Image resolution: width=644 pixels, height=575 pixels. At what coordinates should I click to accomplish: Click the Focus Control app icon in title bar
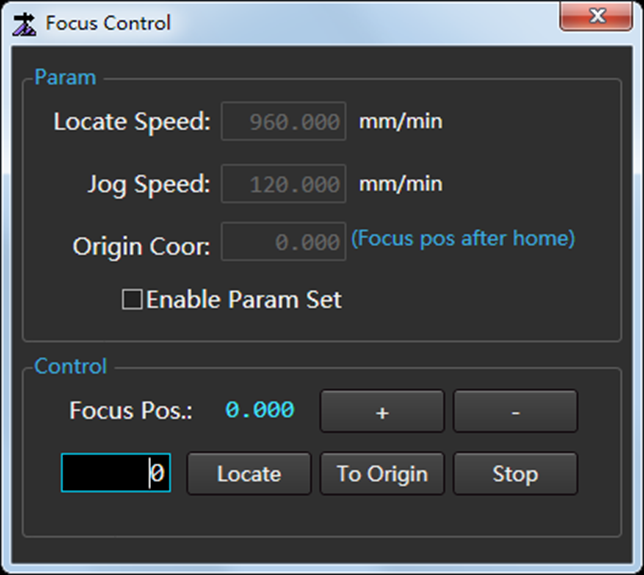pos(24,24)
